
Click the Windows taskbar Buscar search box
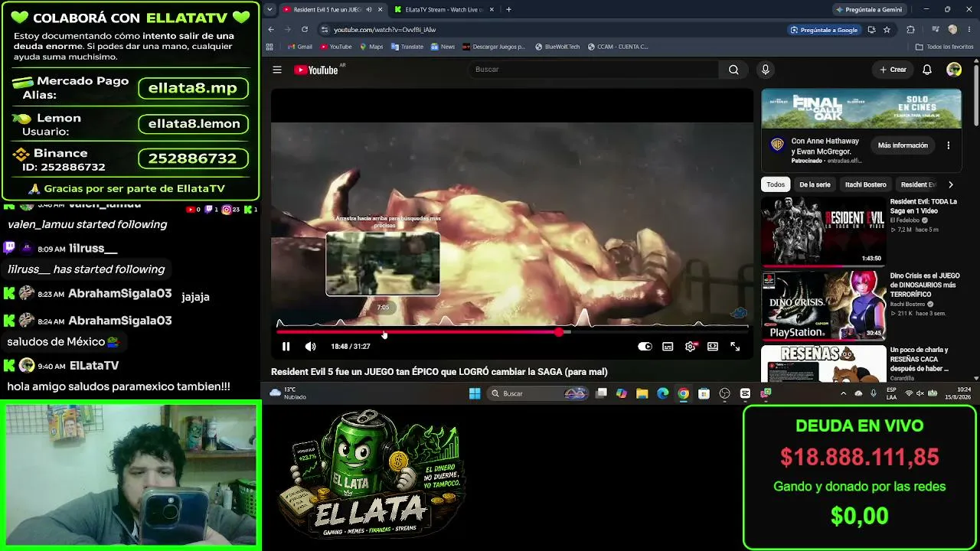coord(539,393)
